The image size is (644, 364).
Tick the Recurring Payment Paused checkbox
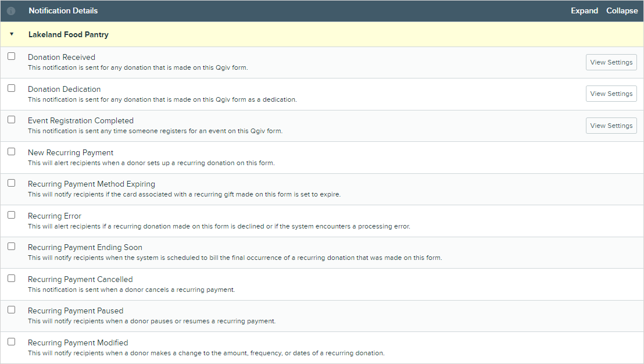click(12, 310)
